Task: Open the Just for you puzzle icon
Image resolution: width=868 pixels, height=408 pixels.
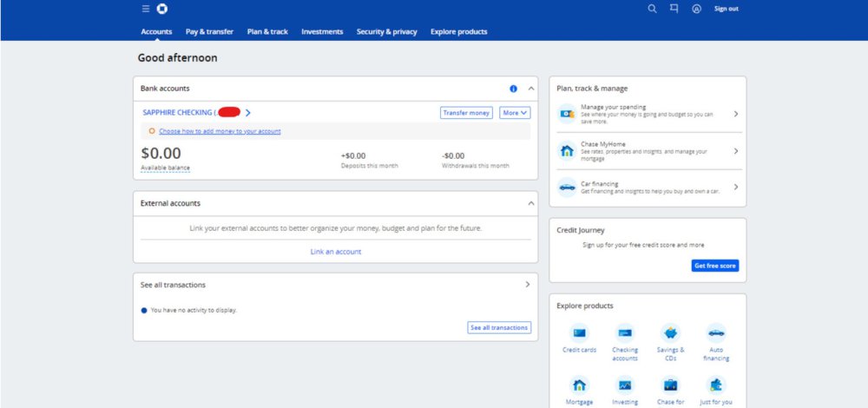Action: click(716, 385)
